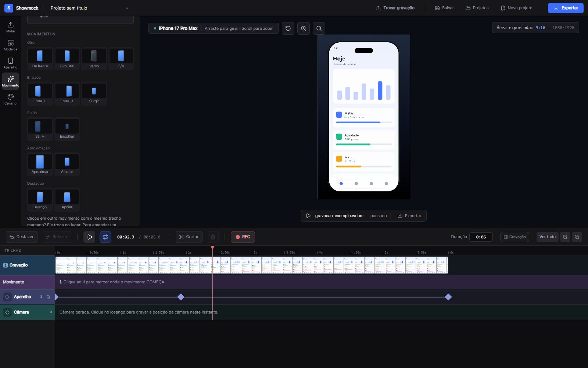Open the Mídia sidebar panel
588x368 pixels.
(x=10, y=27)
